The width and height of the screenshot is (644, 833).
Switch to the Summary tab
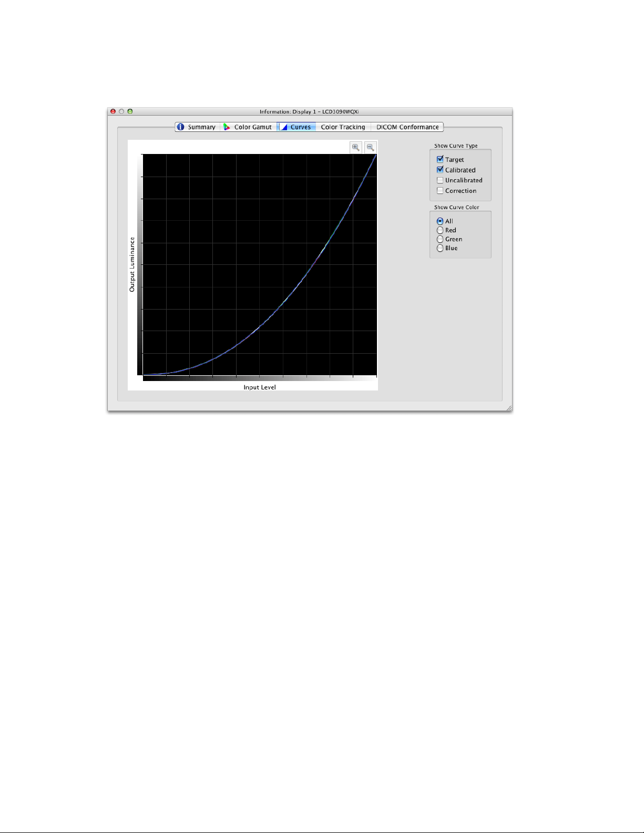(x=197, y=127)
